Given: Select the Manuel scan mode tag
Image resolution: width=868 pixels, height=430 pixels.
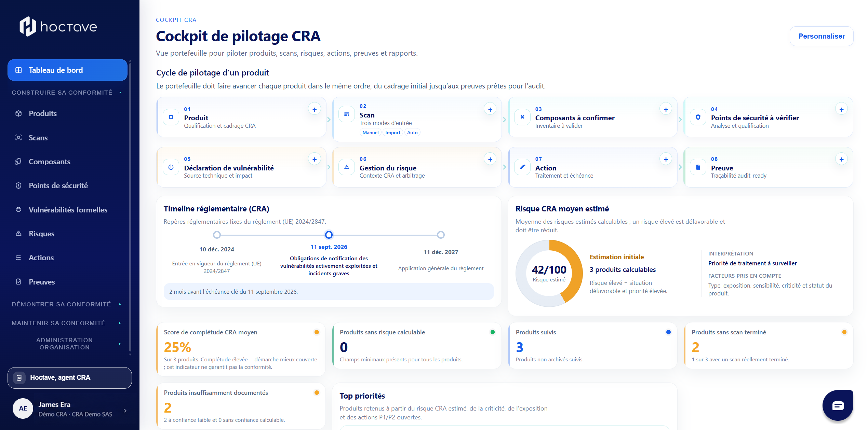Looking at the screenshot, I should [x=371, y=133].
